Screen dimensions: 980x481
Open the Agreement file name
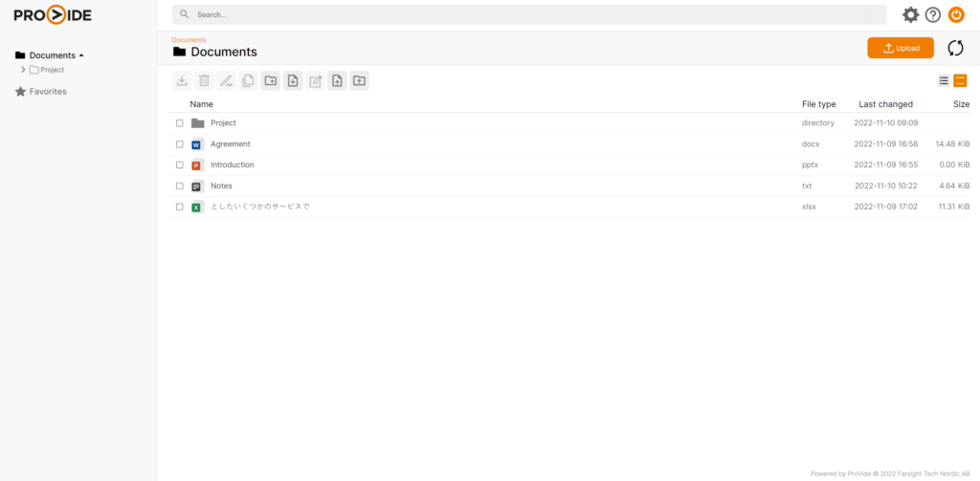pyautogui.click(x=230, y=144)
